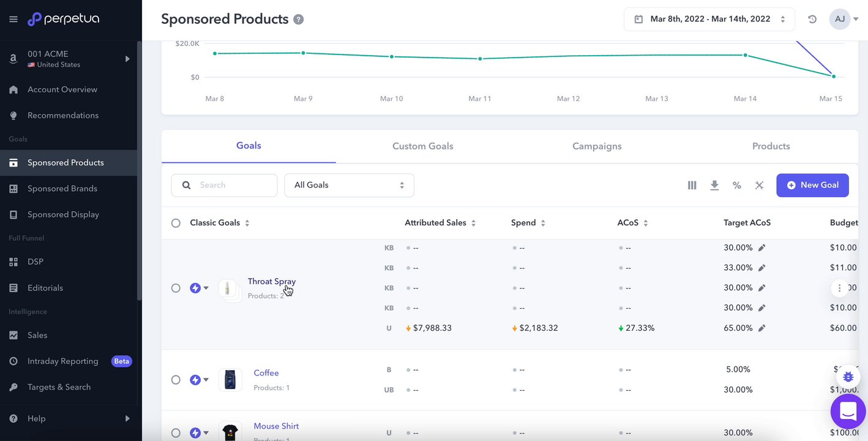This screenshot has width=868, height=441.
Task: Click the history refresh icon
Action: [x=812, y=19]
